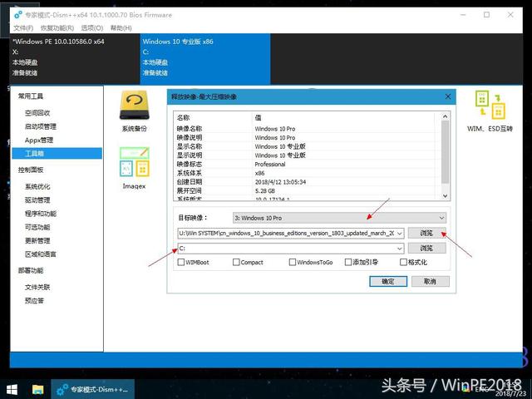532x399 pixels.
Task: Open 系统优化 in the sidebar
Action: [x=37, y=186]
